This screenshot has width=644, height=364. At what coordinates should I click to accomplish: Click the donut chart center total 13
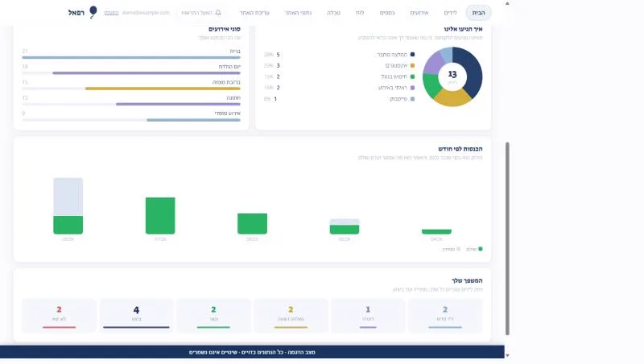coord(452,74)
